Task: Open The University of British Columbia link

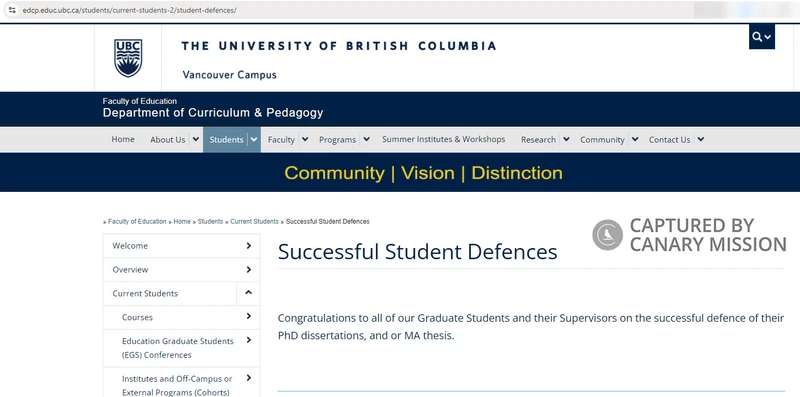Action: pos(339,46)
